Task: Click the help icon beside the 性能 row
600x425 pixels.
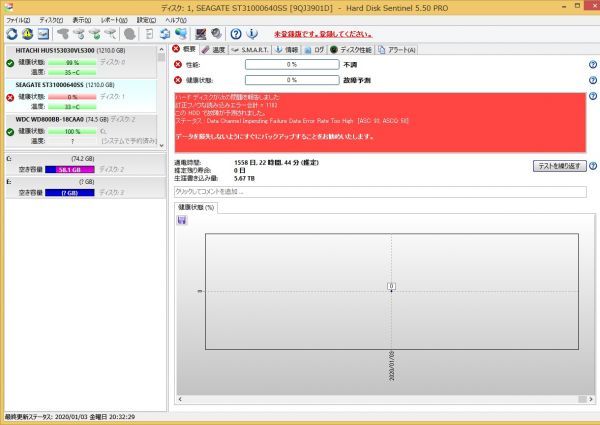Action: [593, 64]
